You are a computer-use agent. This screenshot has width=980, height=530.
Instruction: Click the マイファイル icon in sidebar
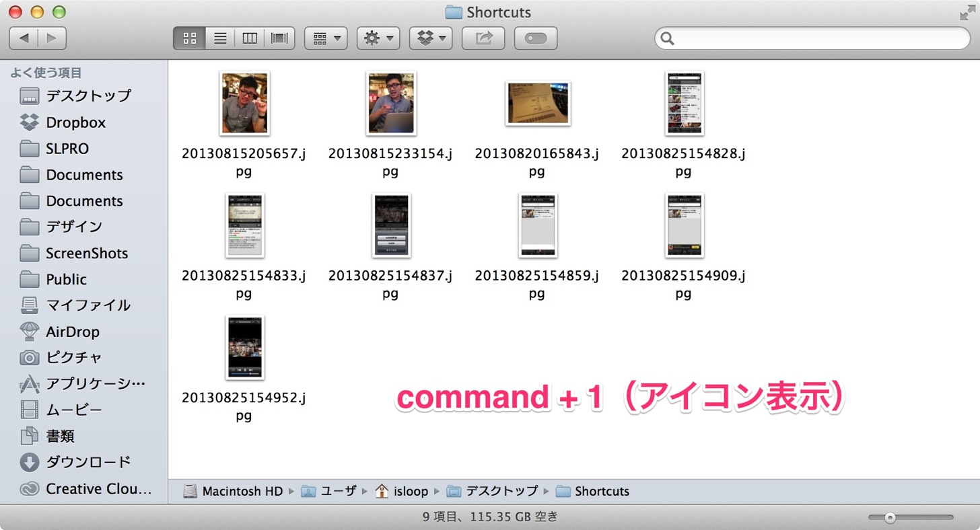tap(30, 305)
